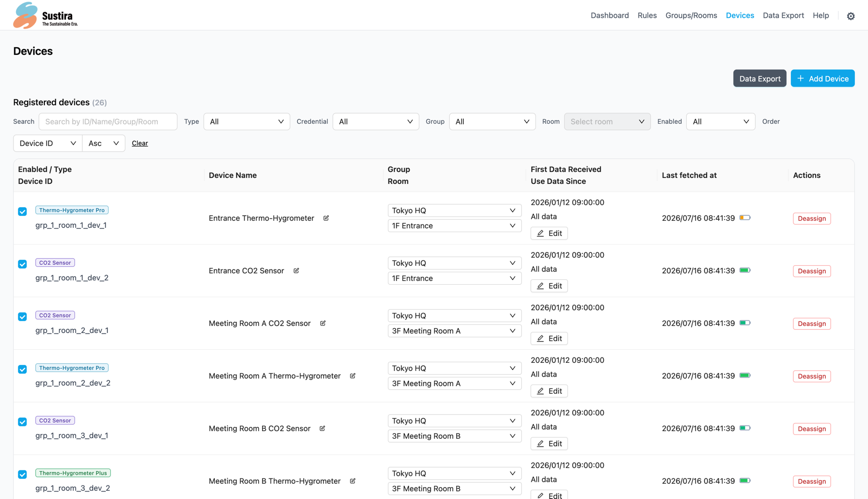Click device ID text grp_1_room_2_dev_2

point(73,383)
